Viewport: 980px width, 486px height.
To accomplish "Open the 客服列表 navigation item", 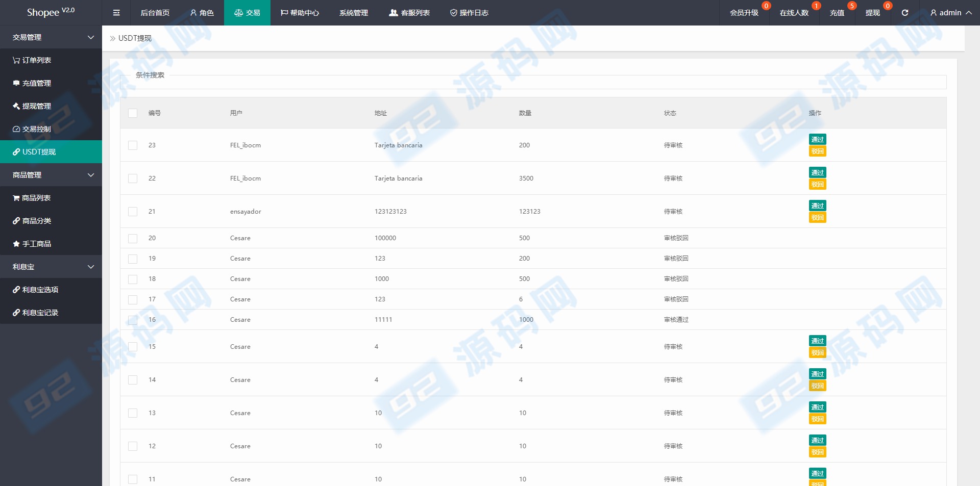I will point(409,13).
